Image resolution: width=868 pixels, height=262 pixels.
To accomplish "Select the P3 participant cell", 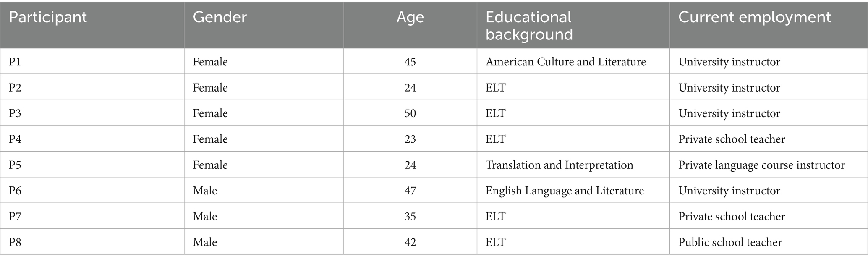I will point(15,113).
